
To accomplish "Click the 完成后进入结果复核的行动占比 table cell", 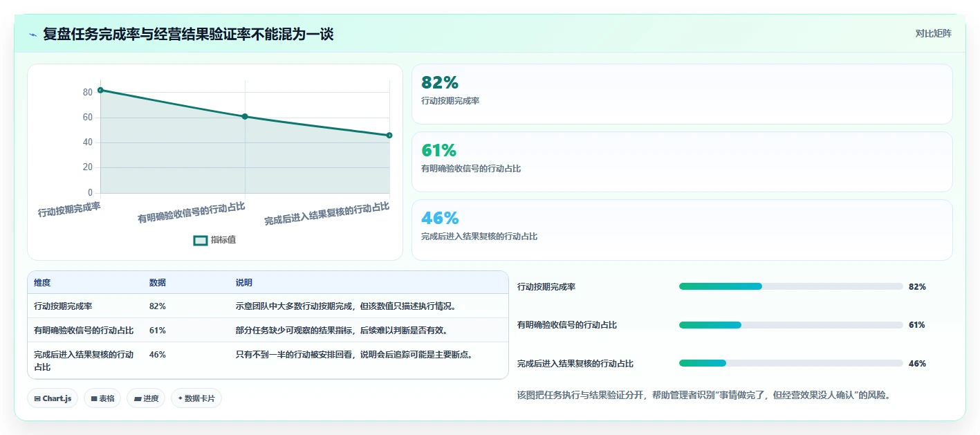I will (84, 360).
